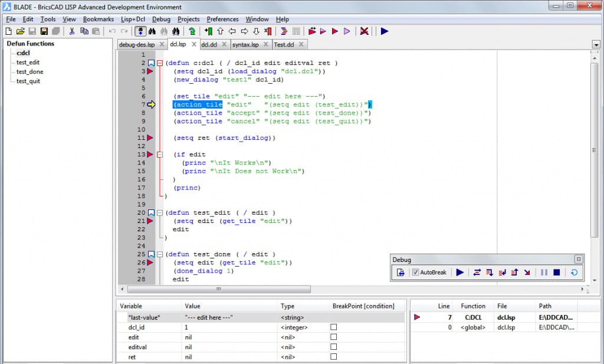Screen dimensions: 604x364
Task: Open the Debug menu
Action: (x=161, y=19)
